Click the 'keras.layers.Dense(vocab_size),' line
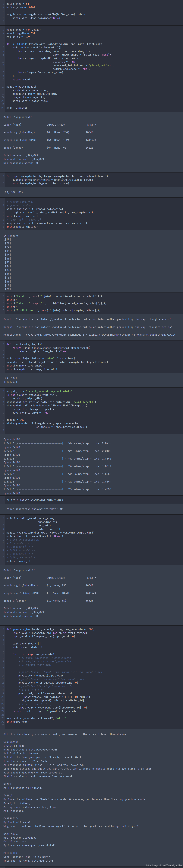The width and height of the screenshot is (183, 868). pyautogui.click(x=41, y=73)
